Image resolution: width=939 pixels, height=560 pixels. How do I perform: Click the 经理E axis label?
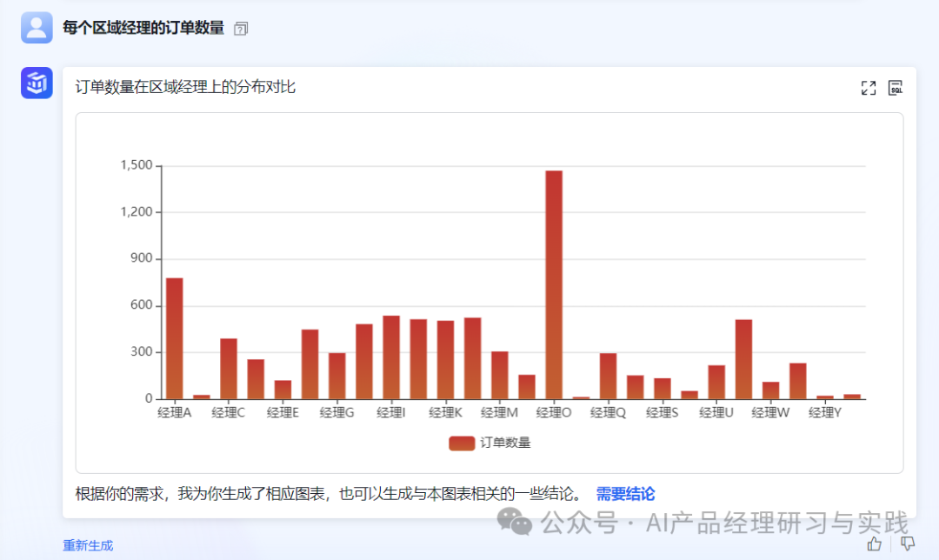click(283, 413)
